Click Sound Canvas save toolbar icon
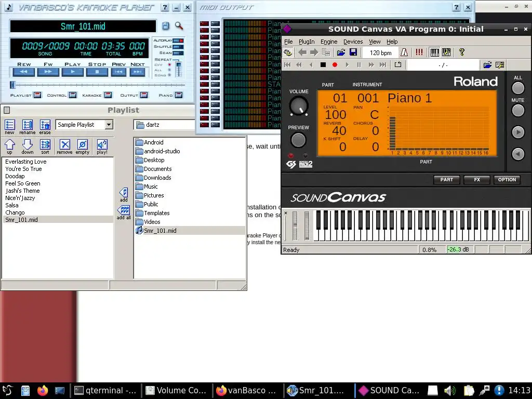Image resolution: width=532 pixels, height=399 pixels. [353, 52]
